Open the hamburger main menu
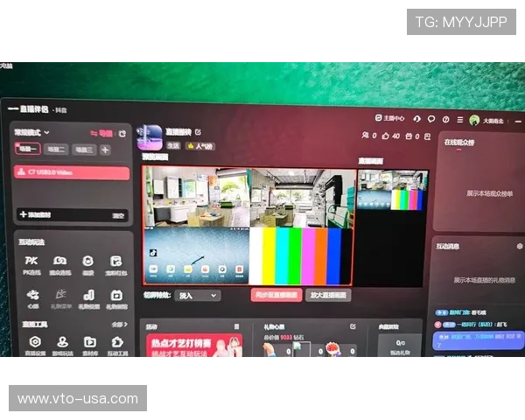 click(x=460, y=120)
